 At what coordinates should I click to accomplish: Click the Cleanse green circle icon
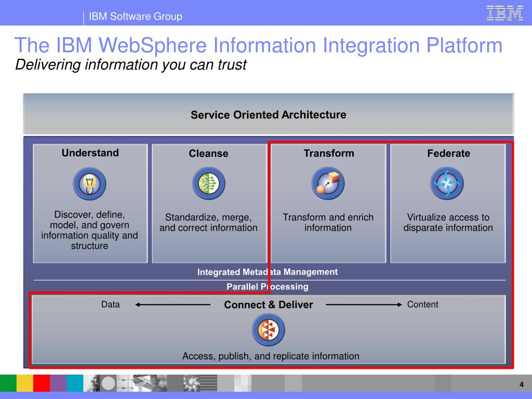click(x=209, y=183)
